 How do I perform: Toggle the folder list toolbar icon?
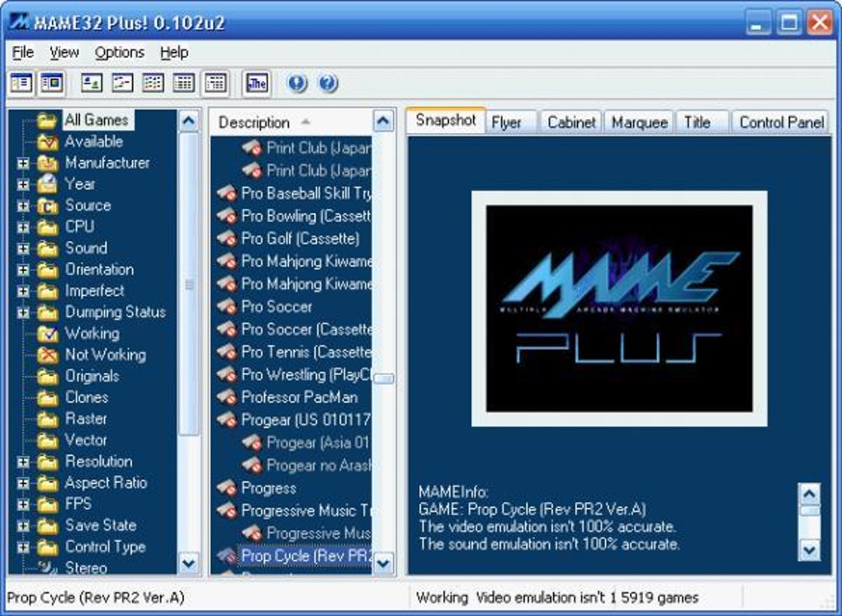coord(21,83)
